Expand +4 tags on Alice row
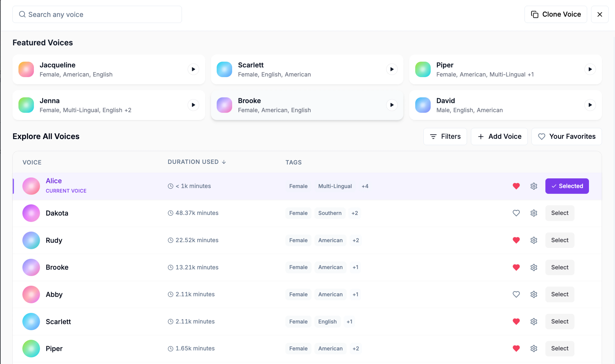 [365, 186]
